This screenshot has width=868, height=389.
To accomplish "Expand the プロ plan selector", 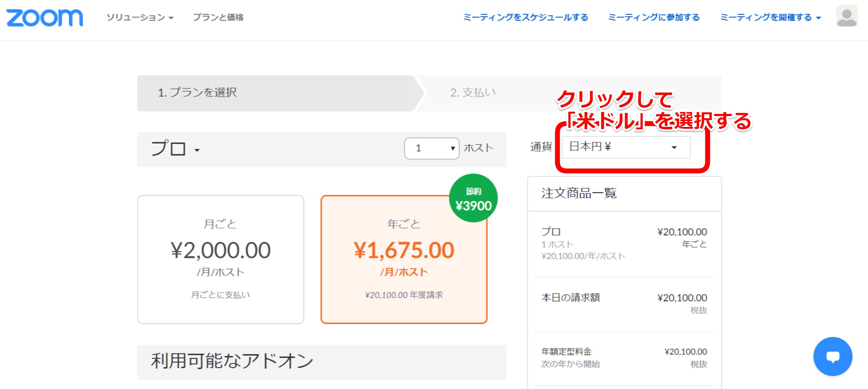I will point(175,149).
